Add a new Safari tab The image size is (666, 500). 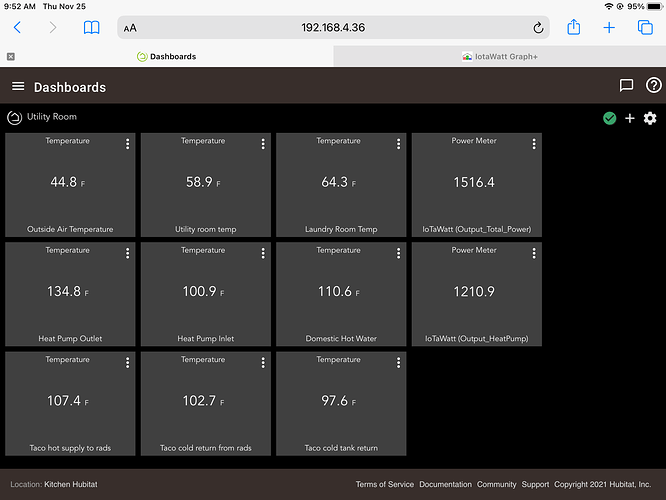[x=609, y=28]
